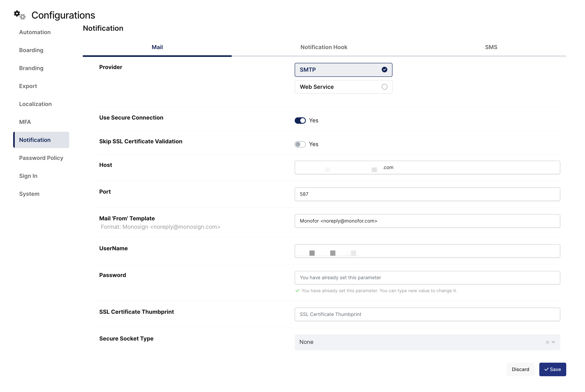Image resolution: width=585 pixels, height=392 pixels.
Task: Discard the configuration changes
Action: 520,369
